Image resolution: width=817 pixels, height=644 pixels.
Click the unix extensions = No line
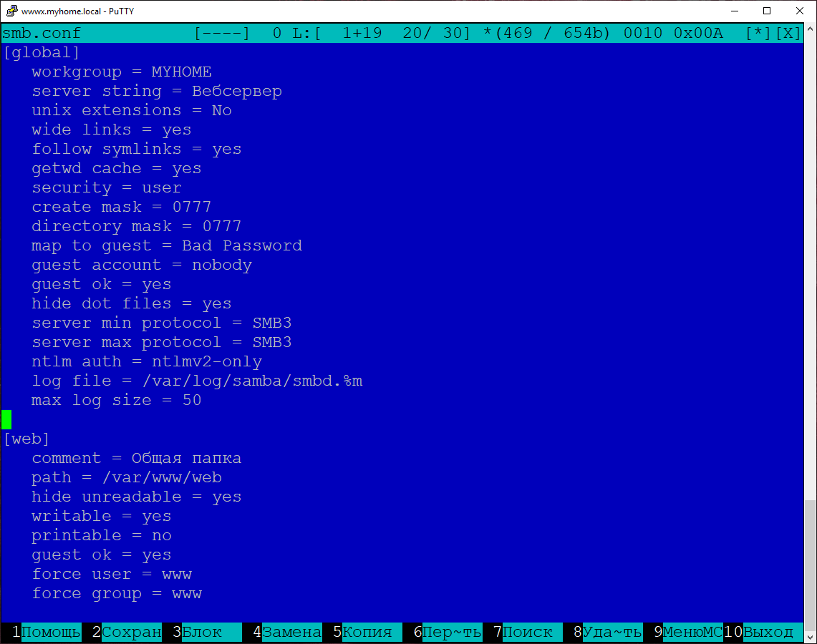tap(131, 110)
